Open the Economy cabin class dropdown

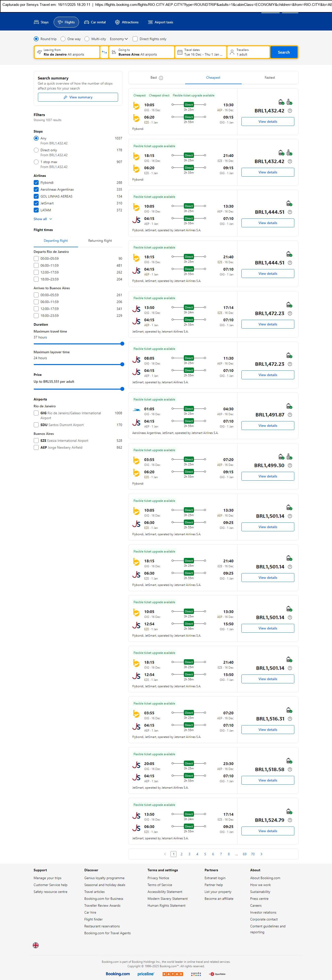click(118, 39)
